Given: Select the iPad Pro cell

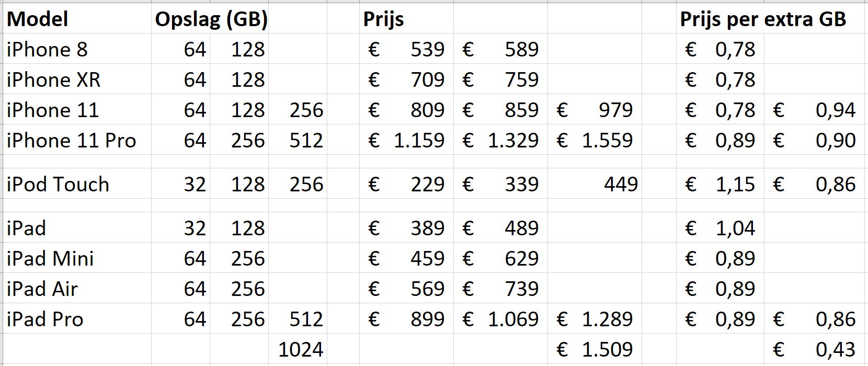Looking at the screenshot, I should (x=45, y=319).
